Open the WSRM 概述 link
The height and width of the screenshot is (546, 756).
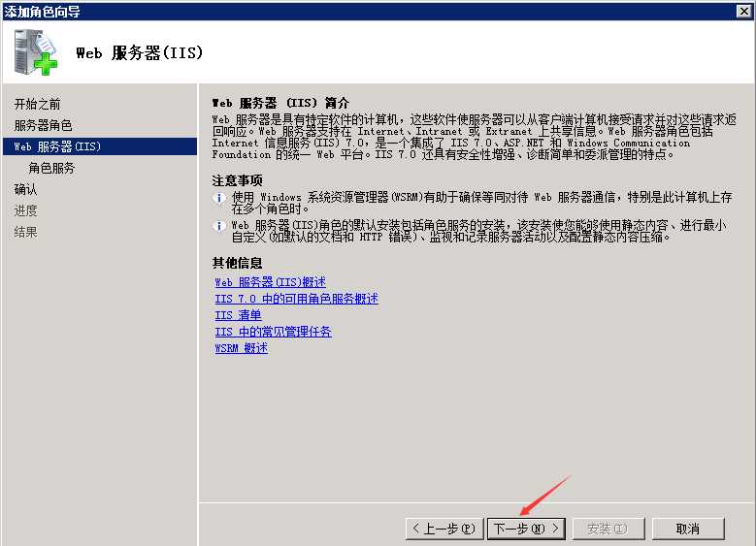[x=241, y=348]
